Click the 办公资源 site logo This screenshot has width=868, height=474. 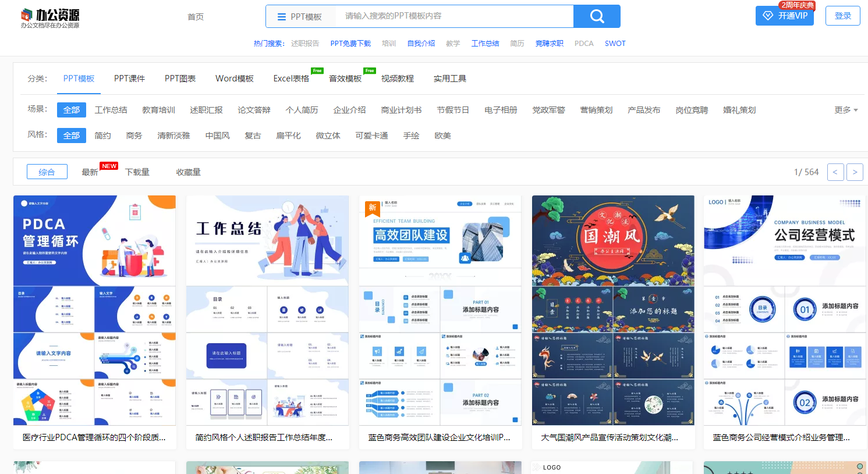(x=50, y=17)
